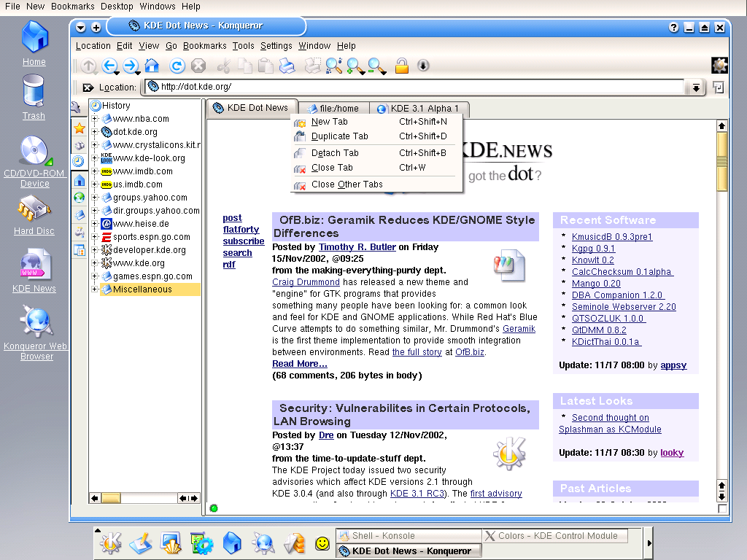Image resolution: width=747 pixels, height=560 pixels.
Task: Click the Back arrow toolbar button
Action: (x=109, y=66)
